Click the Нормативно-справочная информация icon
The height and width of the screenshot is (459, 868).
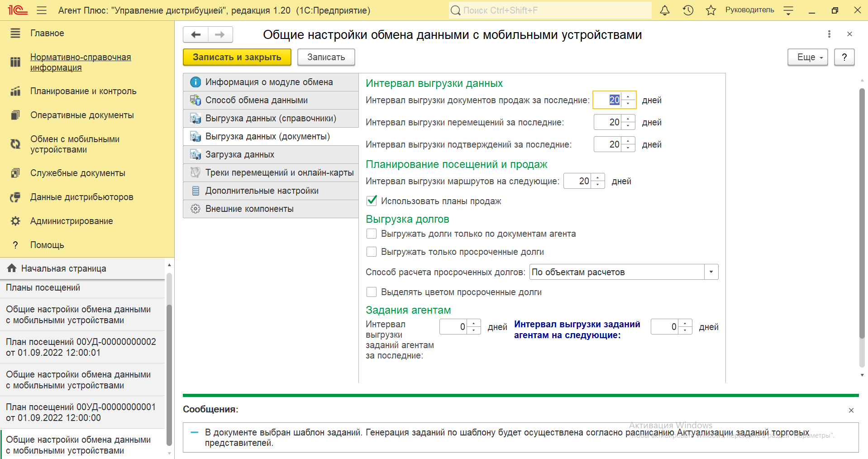click(15, 62)
